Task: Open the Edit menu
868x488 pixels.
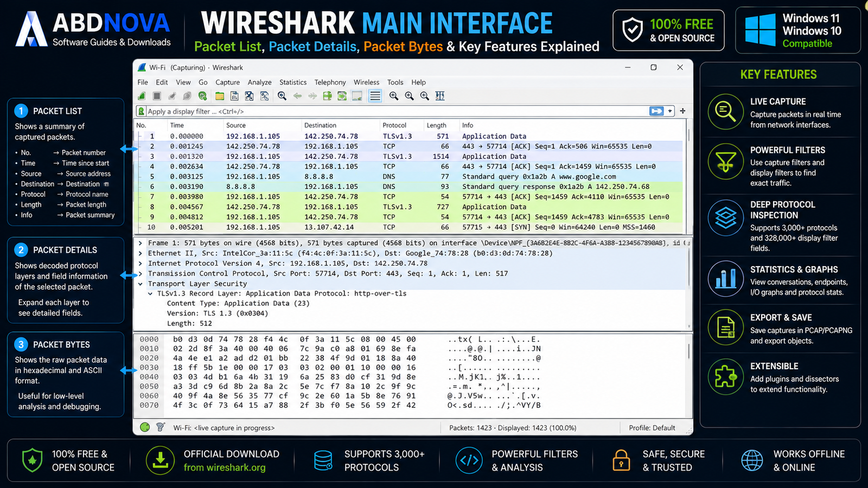Action: (162, 82)
